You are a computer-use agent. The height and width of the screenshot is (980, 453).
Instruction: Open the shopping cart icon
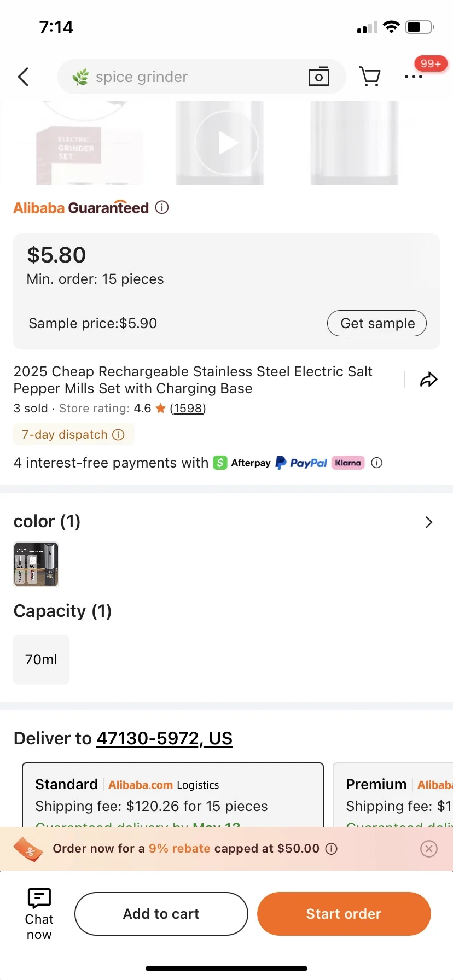tap(370, 77)
